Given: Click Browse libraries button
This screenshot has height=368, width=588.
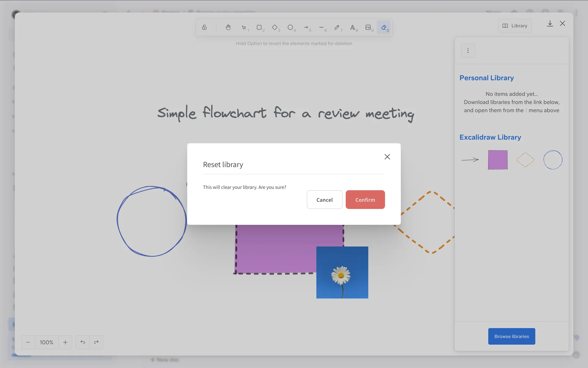Looking at the screenshot, I should click(x=511, y=336).
